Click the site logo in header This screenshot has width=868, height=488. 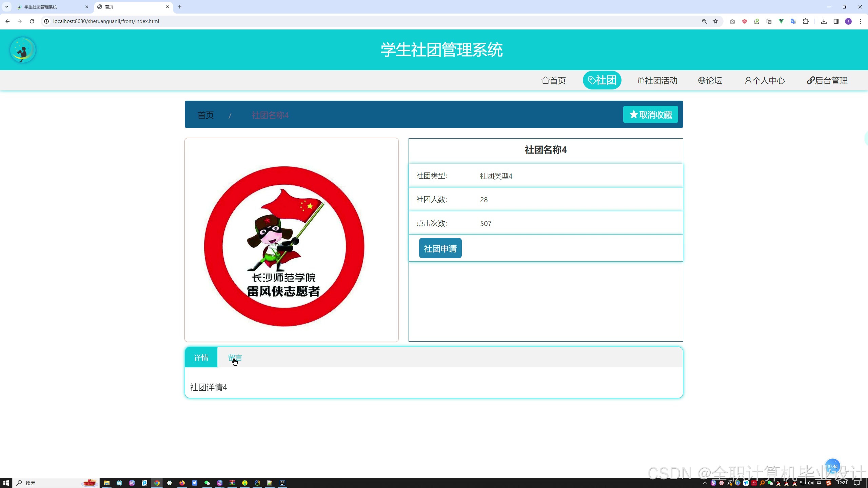pyautogui.click(x=23, y=50)
